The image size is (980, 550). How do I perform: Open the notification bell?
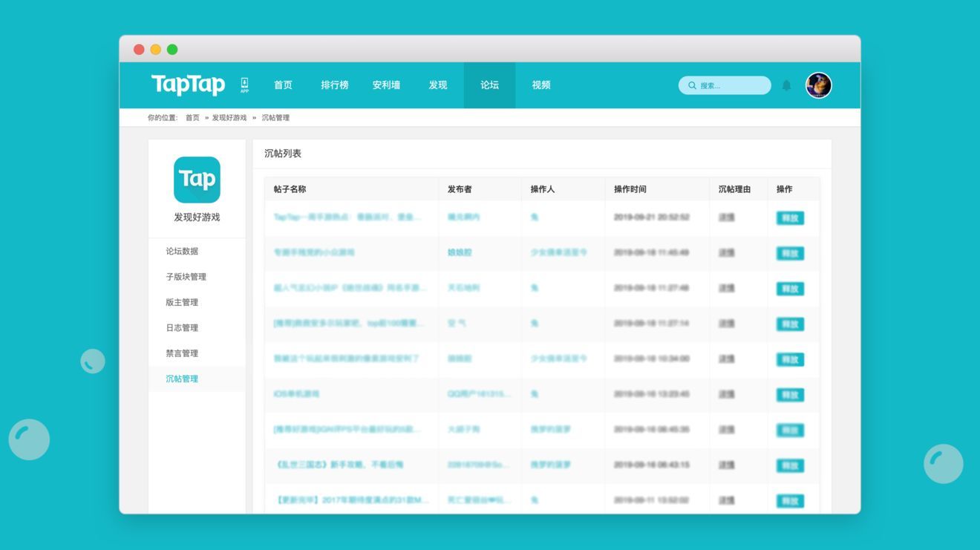tap(786, 85)
